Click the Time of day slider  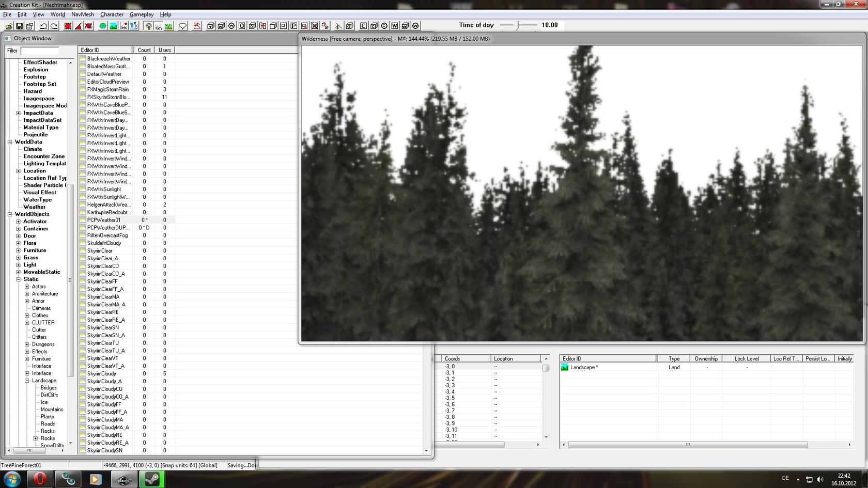pos(519,25)
